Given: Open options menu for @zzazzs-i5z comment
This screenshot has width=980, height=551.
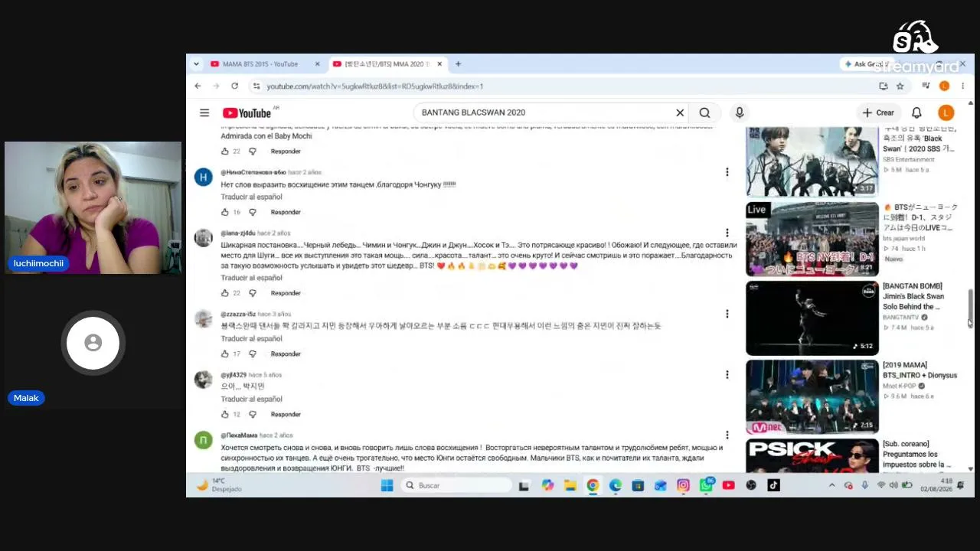Looking at the screenshot, I should tap(727, 314).
